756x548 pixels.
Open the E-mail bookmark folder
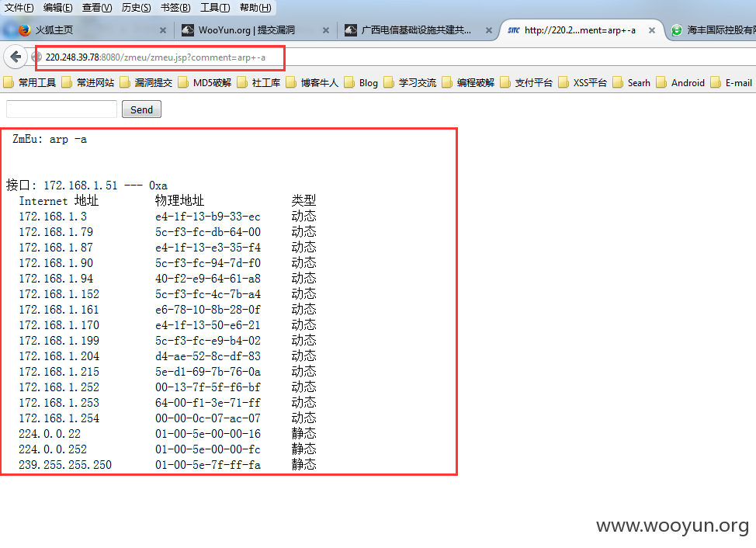tap(732, 82)
